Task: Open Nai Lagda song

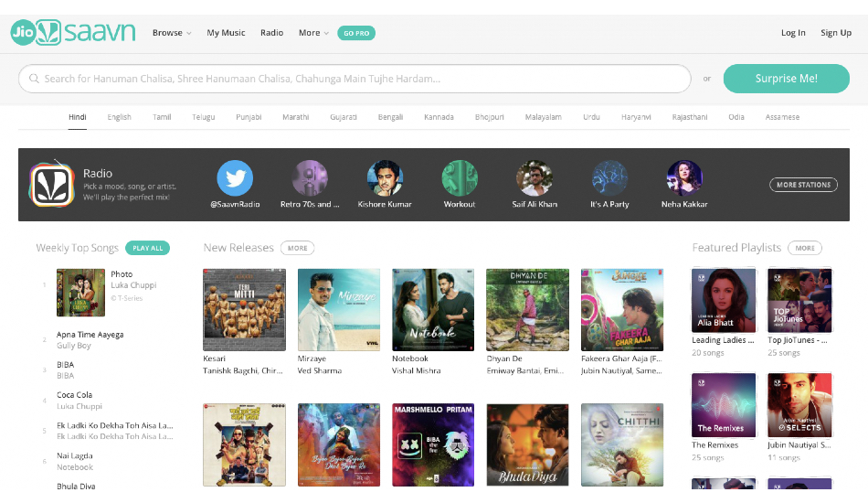Action: click(75, 456)
